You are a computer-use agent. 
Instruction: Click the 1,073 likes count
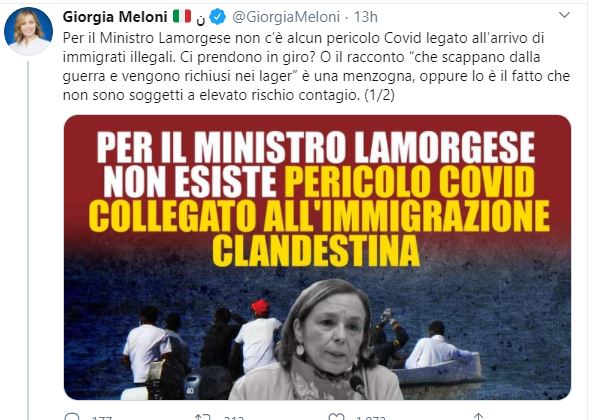[x=370, y=418]
